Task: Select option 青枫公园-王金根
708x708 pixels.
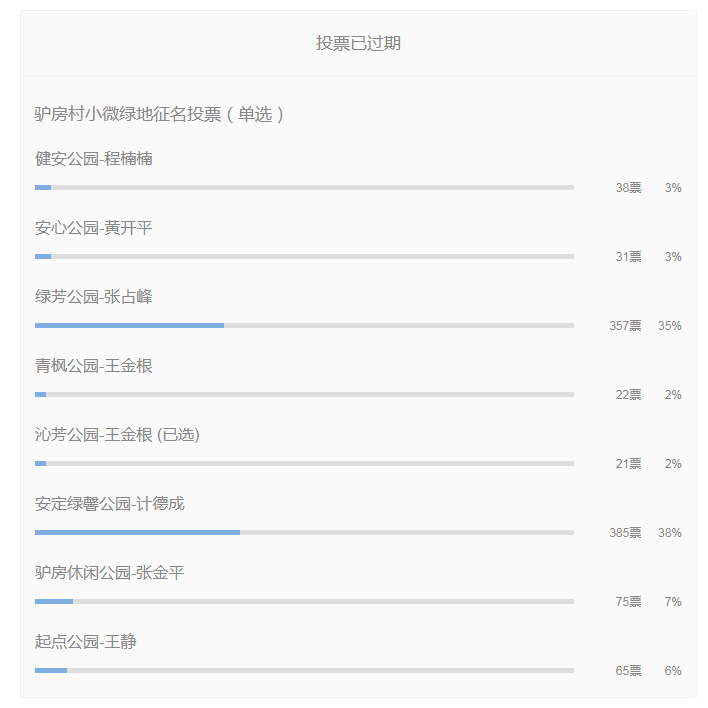Action: pyautogui.click(x=93, y=366)
